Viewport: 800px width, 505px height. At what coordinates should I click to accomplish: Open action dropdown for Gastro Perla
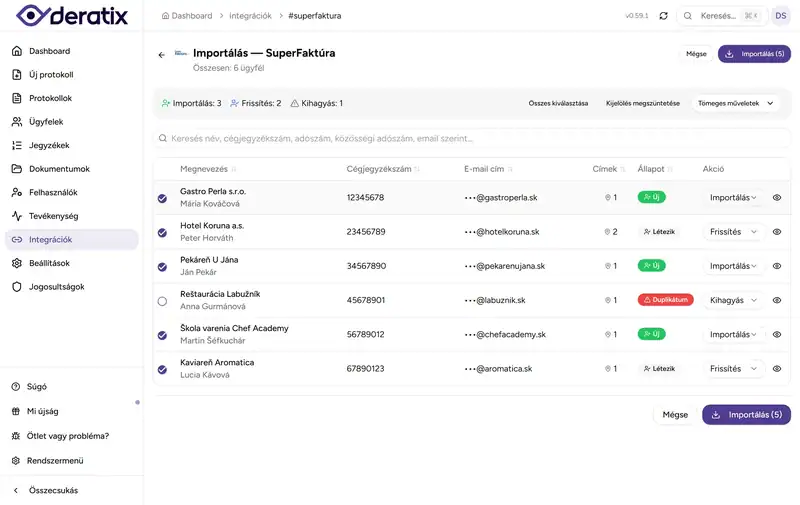coord(733,197)
